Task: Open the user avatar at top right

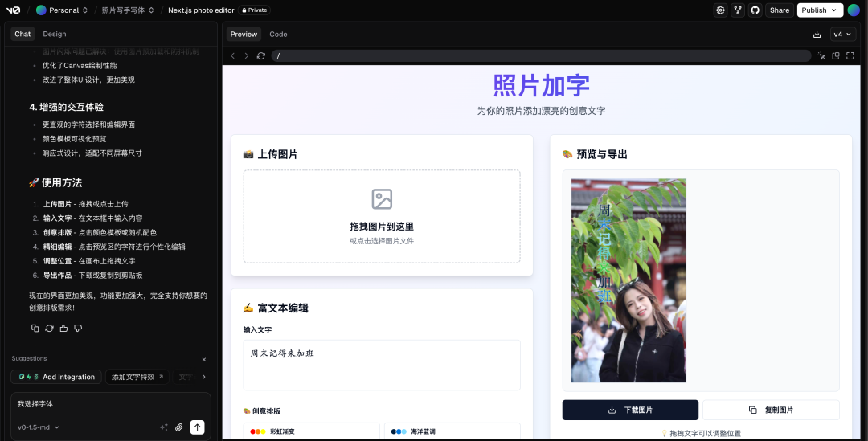Action: point(854,10)
